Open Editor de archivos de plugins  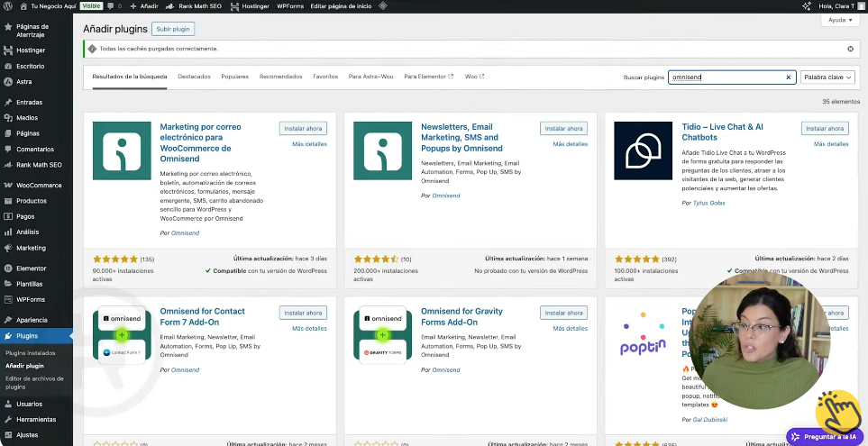[34, 383]
